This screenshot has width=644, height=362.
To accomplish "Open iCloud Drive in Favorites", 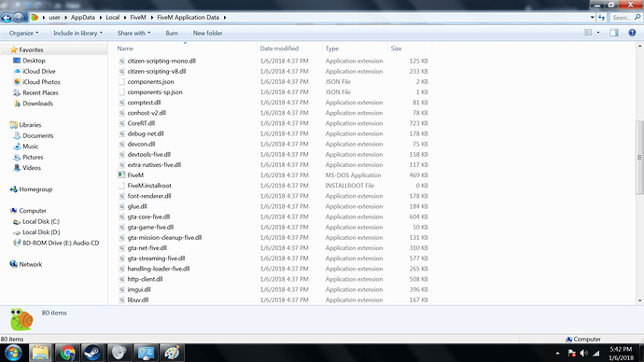I will click(38, 71).
